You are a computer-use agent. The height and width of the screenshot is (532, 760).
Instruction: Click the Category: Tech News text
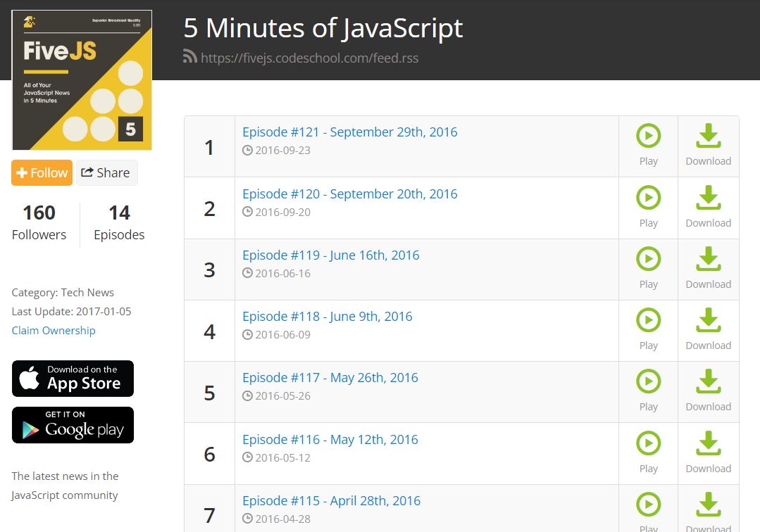click(63, 293)
